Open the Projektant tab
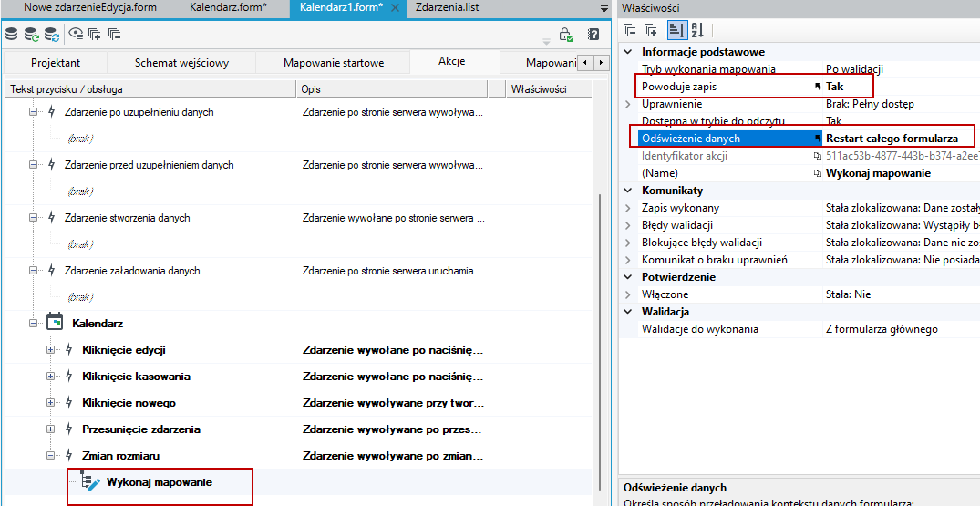 (x=56, y=63)
